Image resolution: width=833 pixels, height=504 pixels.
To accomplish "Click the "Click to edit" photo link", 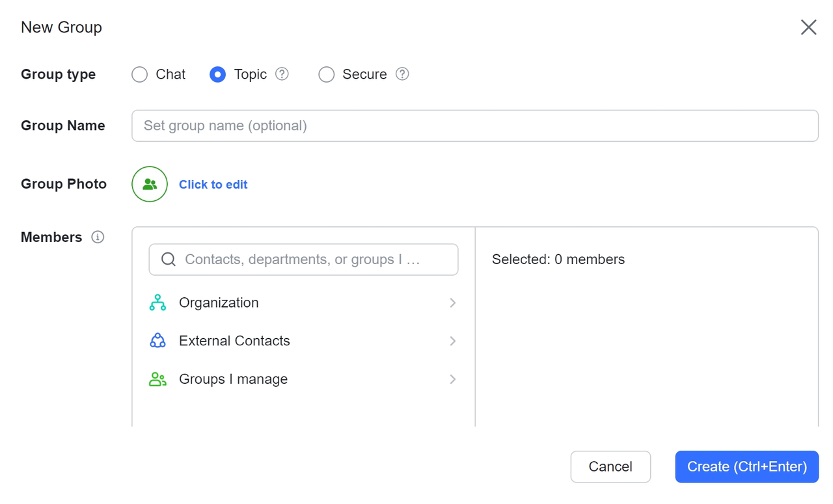I will [x=213, y=185].
